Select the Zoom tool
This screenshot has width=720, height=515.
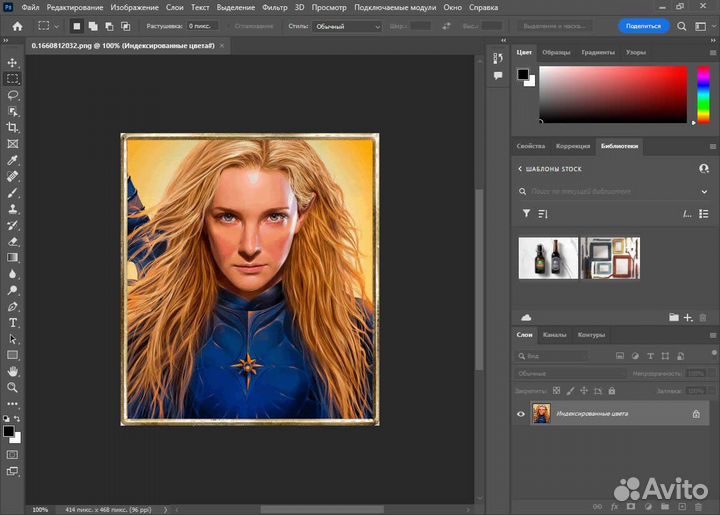pos(12,388)
